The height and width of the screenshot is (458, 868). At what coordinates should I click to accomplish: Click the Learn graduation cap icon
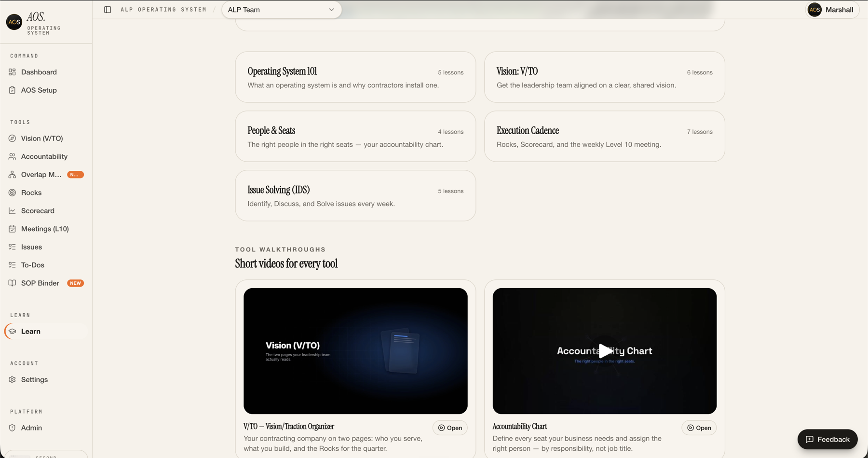point(12,332)
